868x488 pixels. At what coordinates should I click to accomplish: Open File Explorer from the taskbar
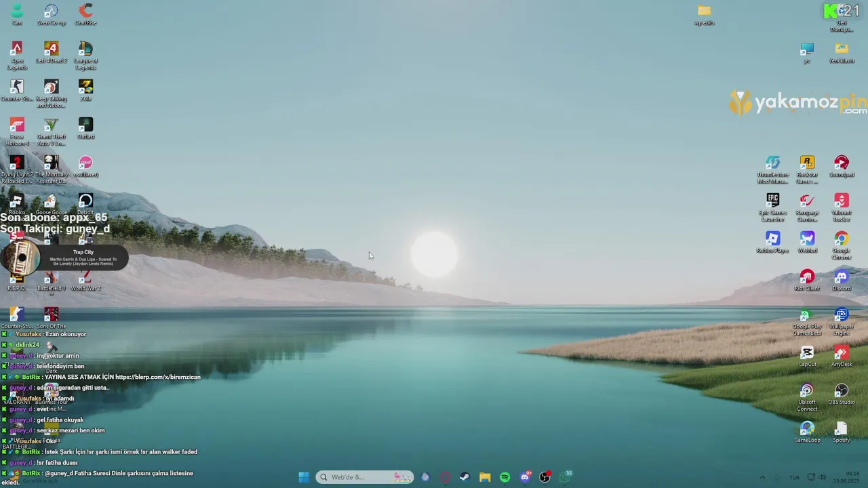tap(485, 477)
